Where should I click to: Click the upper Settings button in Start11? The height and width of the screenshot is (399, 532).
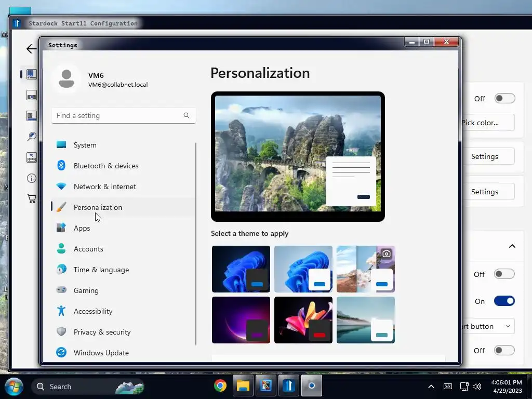(488, 156)
